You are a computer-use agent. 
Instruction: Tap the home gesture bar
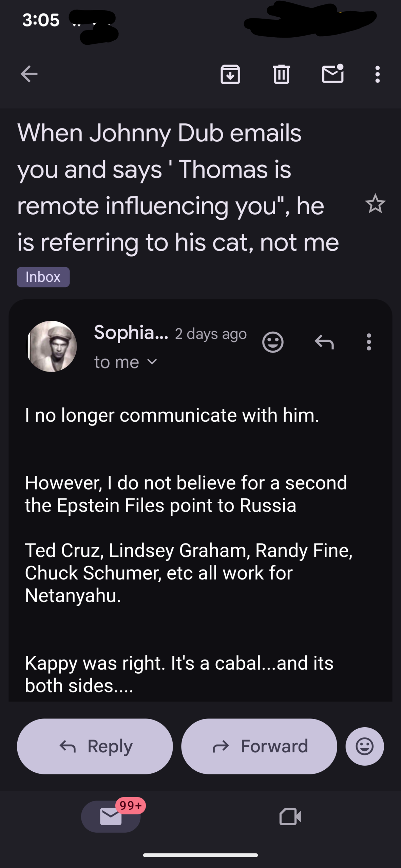(200, 855)
